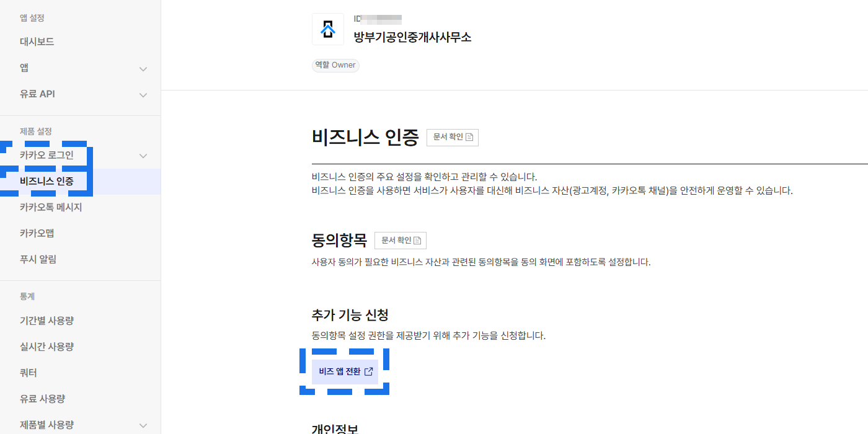Click 문서 확인 next to 동의항목

coord(400,241)
